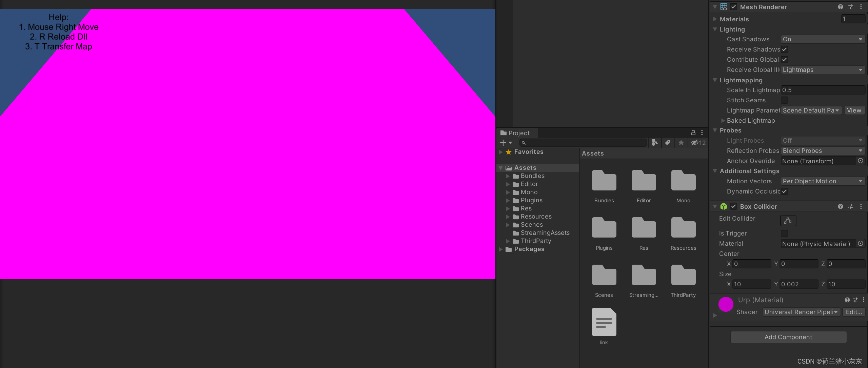Open Project panel three-dot options menu
868x368 pixels.
point(702,133)
